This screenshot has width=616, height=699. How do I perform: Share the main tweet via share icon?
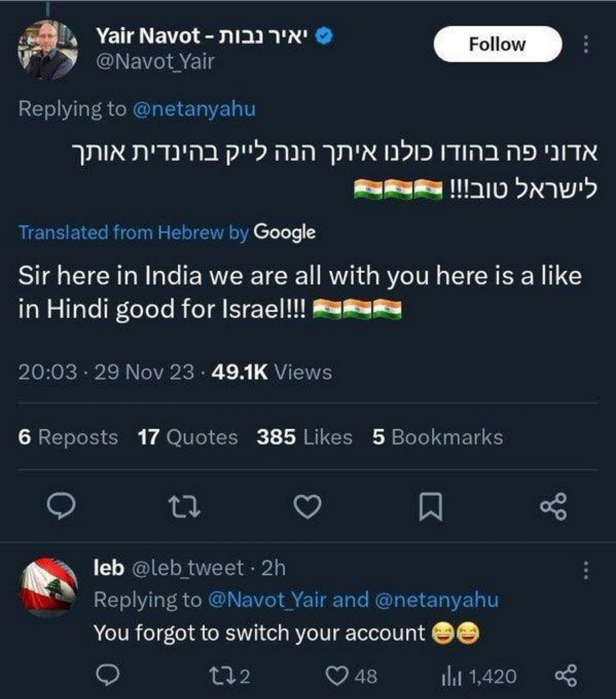[x=553, y=507]
